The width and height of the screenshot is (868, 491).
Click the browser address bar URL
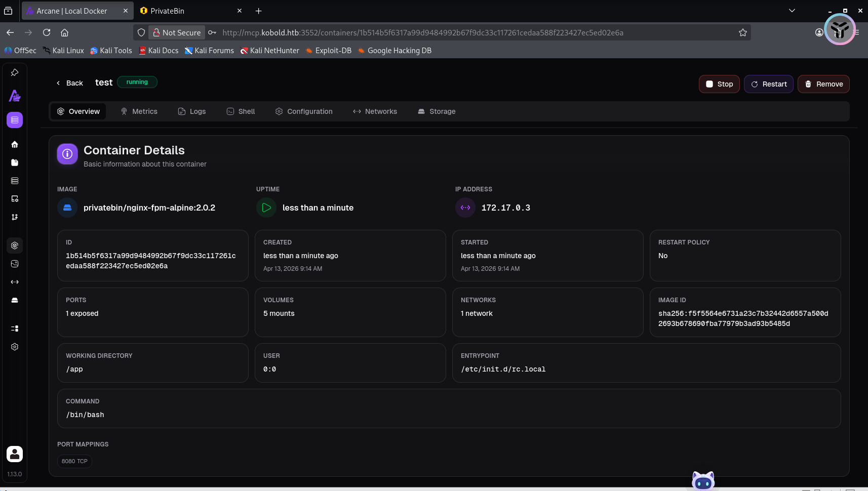(x=423, y=32)
